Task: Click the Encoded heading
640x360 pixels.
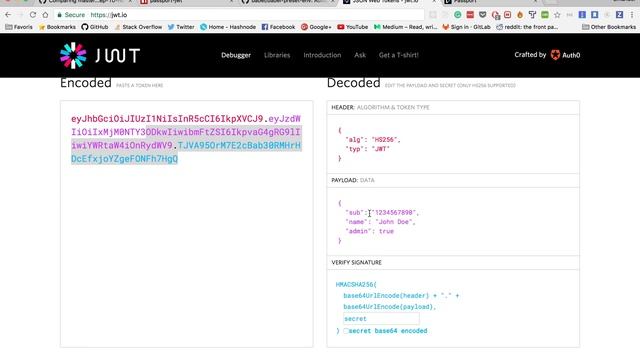Action: pyautogui.click(x=86, y=83)
